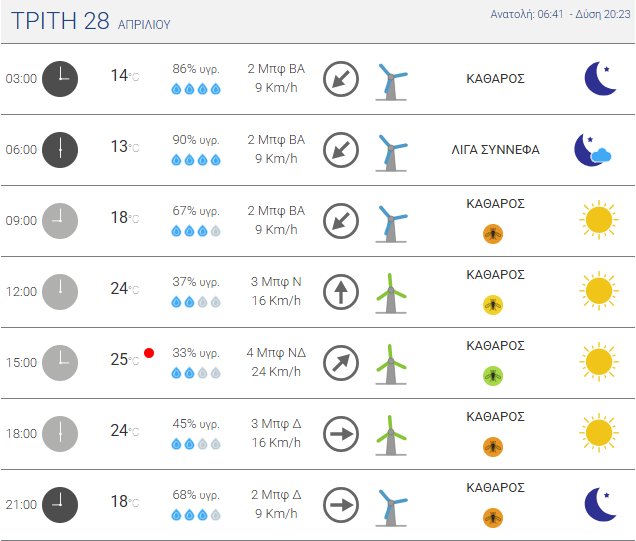Screen dimensions: 636x541
Task: Click the 12:00 clock icon
Action: (x=60, y=291)
